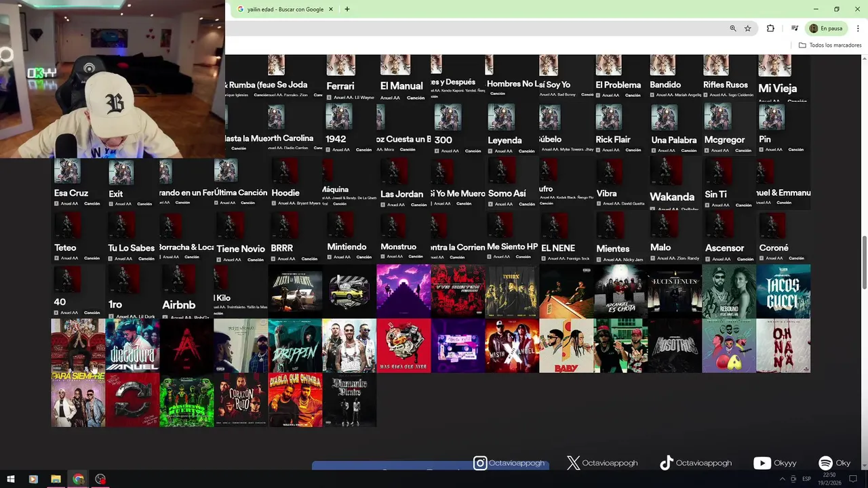Open the 'Baby' album cover
The width and height of the screenshot is (868, 488).
(x=566, y=346)
